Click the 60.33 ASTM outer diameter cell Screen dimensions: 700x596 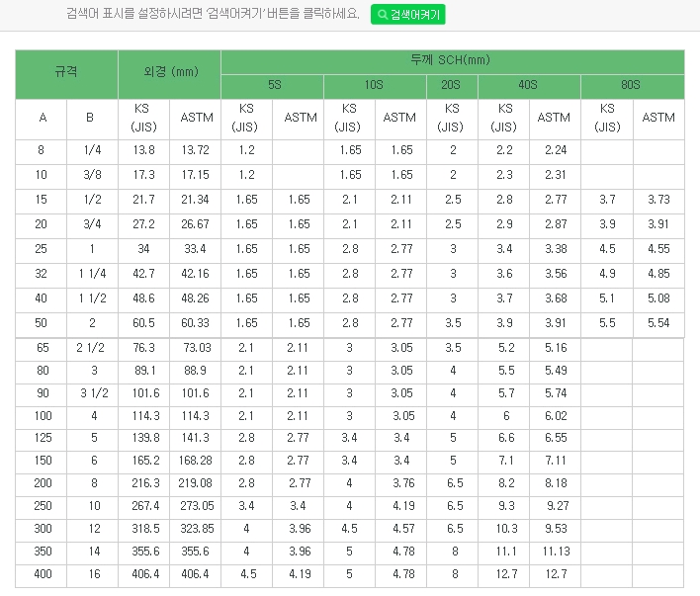click(x=196, y=323)
